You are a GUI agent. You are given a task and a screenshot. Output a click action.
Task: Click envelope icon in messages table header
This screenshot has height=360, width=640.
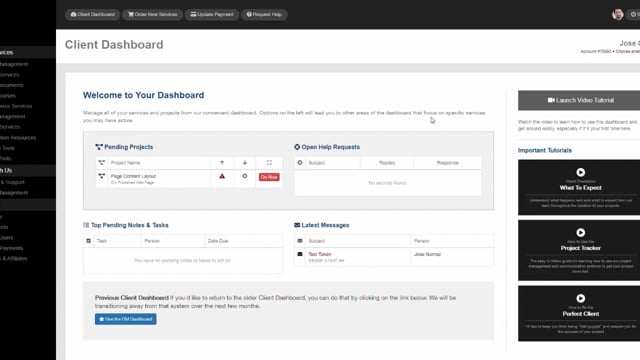pyautogui.click(x=300, y=241)
